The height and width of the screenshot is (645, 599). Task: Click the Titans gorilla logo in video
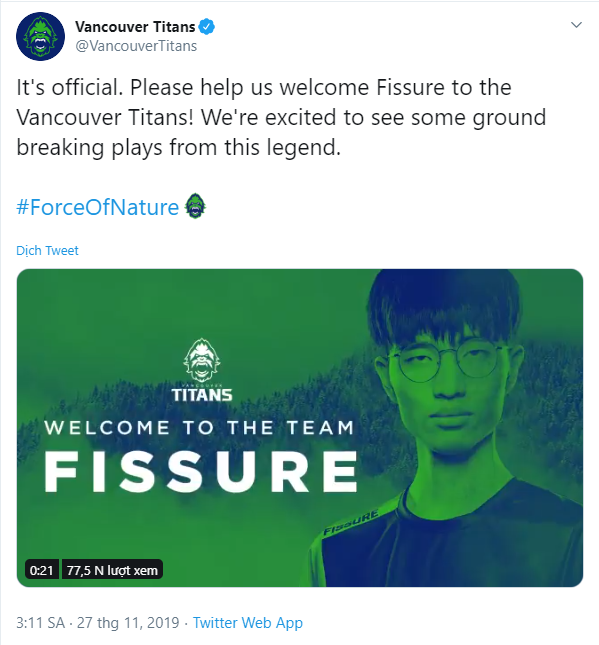click(202, 360)
